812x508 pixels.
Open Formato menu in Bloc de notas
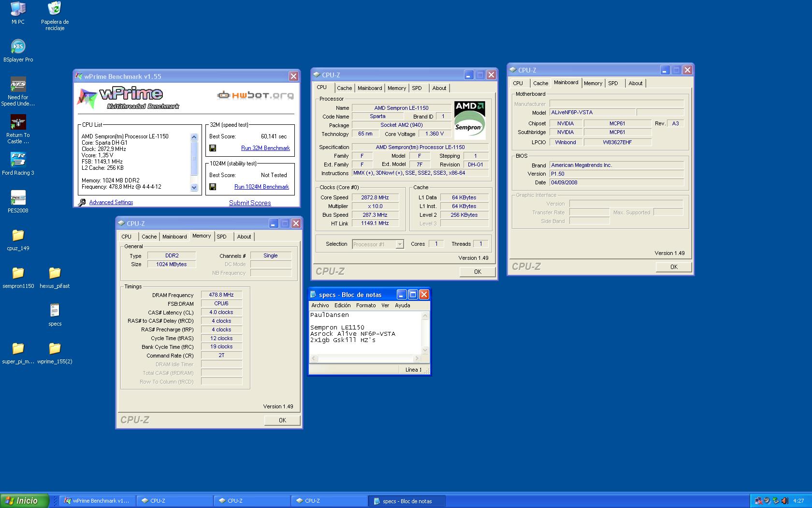pos(366,305)
